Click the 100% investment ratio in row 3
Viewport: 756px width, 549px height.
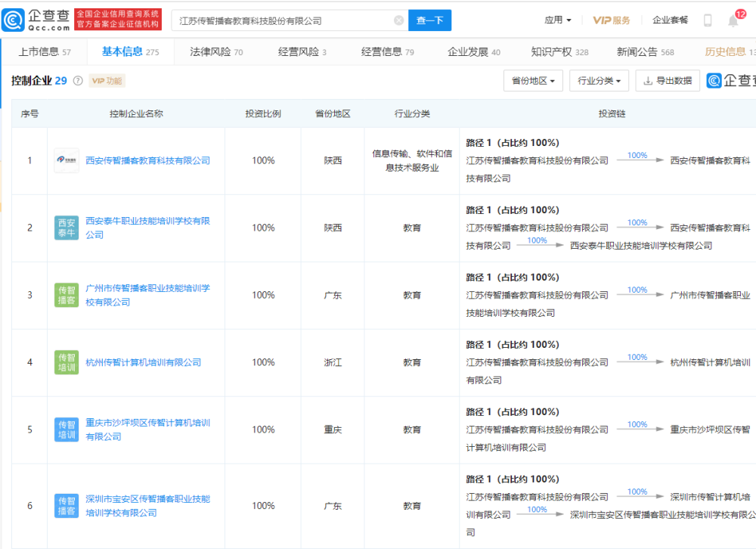pyautogui.click(x=263, y=295)
